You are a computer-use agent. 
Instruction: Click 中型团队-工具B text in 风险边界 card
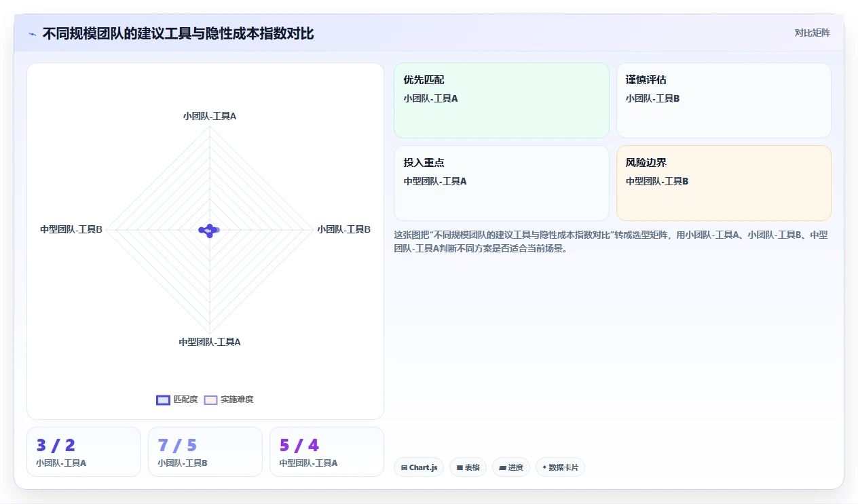(x=657, y=181)
